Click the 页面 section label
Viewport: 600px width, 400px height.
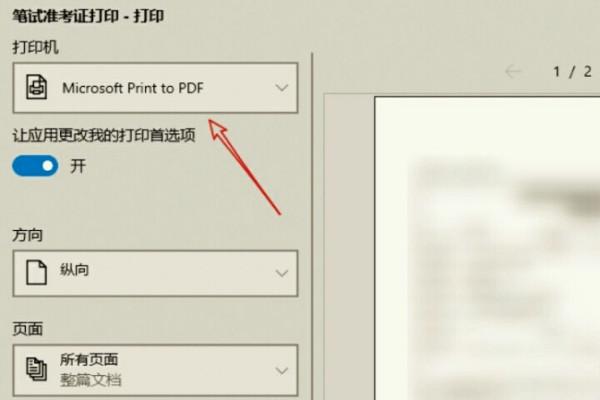pos(27,329)
